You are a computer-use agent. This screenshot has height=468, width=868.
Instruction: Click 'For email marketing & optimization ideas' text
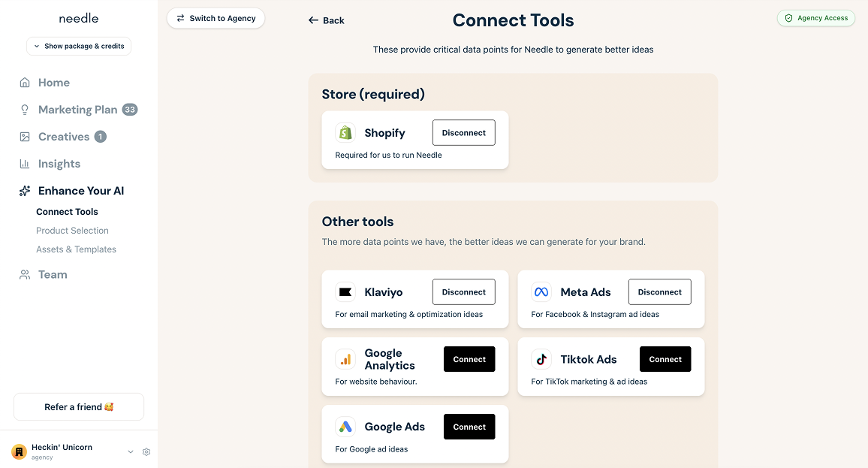(409, 314)
